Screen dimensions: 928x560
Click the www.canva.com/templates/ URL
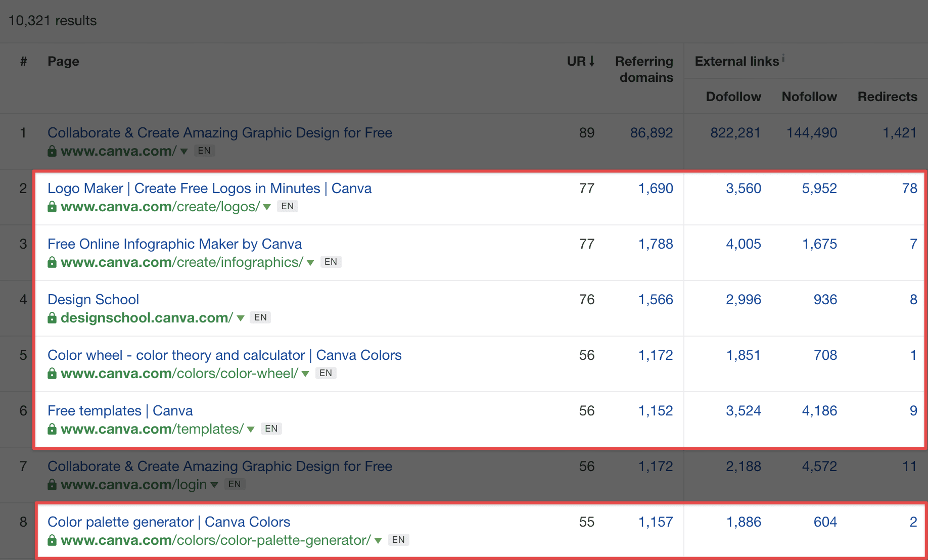(x=152, y=429)
